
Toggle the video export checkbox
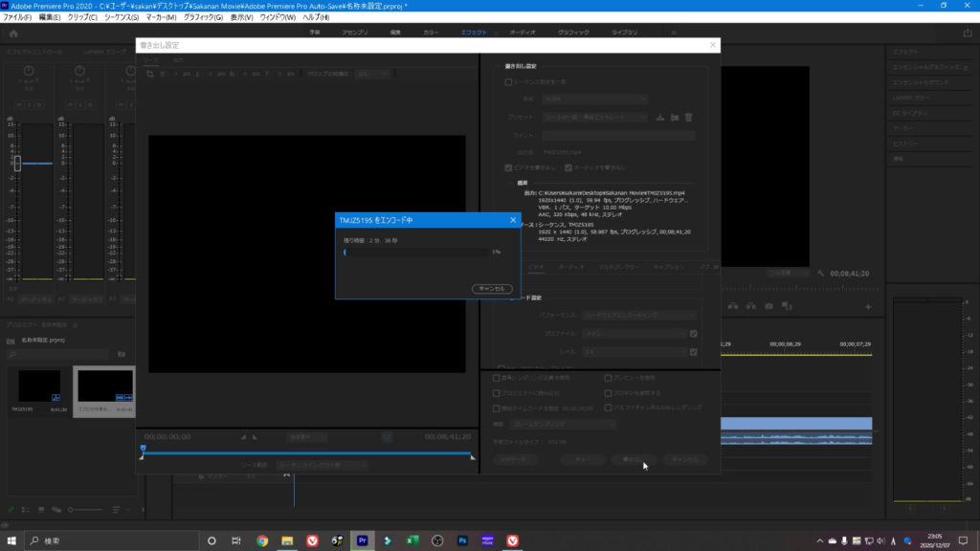point(509,166)
